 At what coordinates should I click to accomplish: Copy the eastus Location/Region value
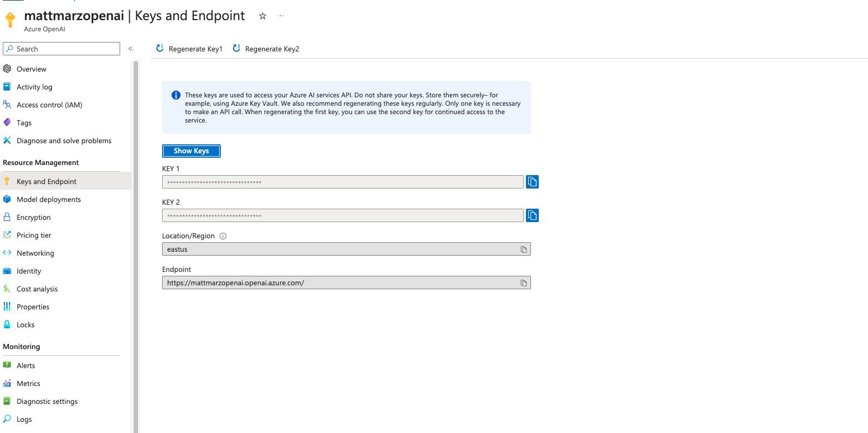coord(523,250)
